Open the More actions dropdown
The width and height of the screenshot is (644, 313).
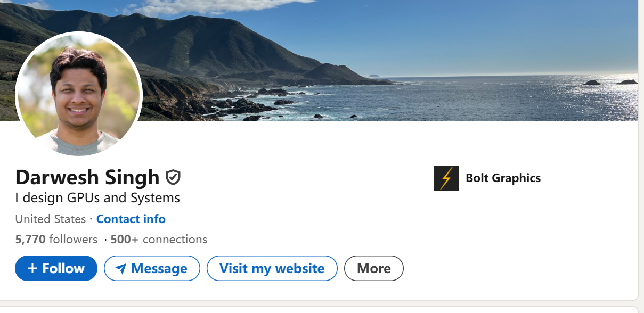[x=373, y=269]
